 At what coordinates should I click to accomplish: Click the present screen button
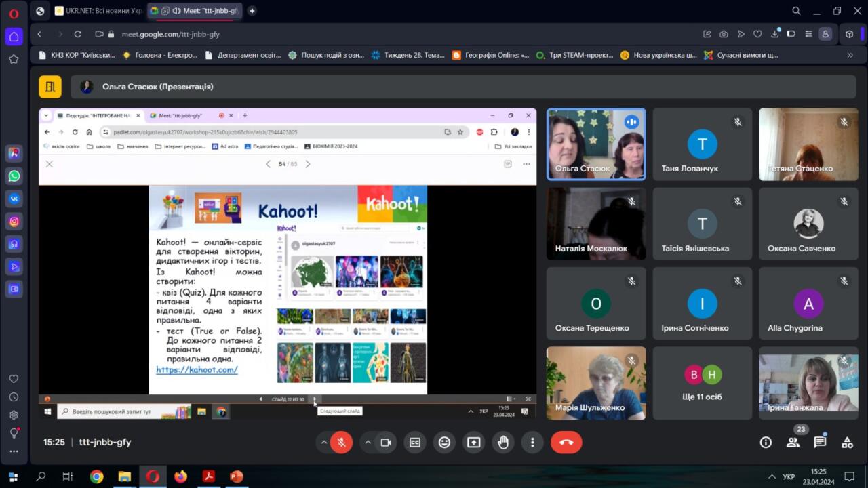pos(473,443)
